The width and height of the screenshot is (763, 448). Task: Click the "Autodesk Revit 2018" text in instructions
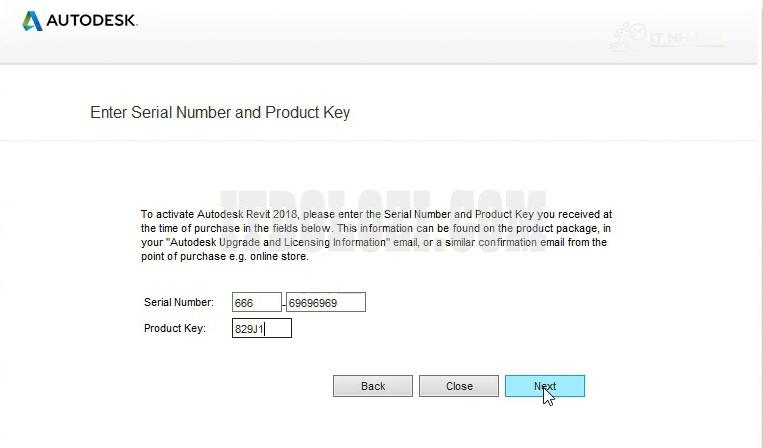click(x=246, y=214)
